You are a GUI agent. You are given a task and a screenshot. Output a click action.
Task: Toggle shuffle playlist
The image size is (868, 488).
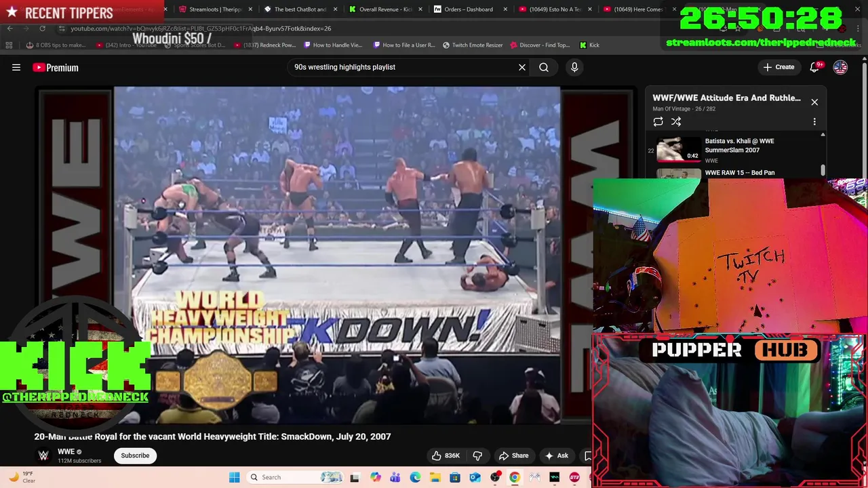[x=676, y=122]
